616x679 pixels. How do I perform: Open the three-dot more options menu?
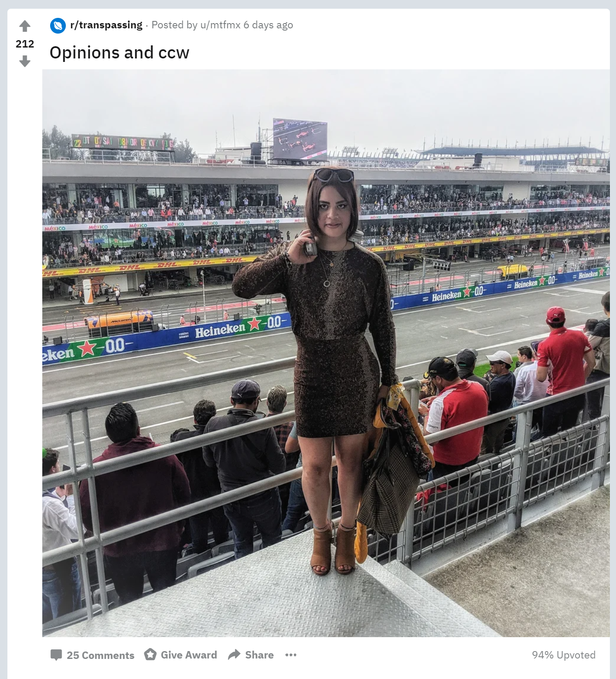(x=291, y=655)
